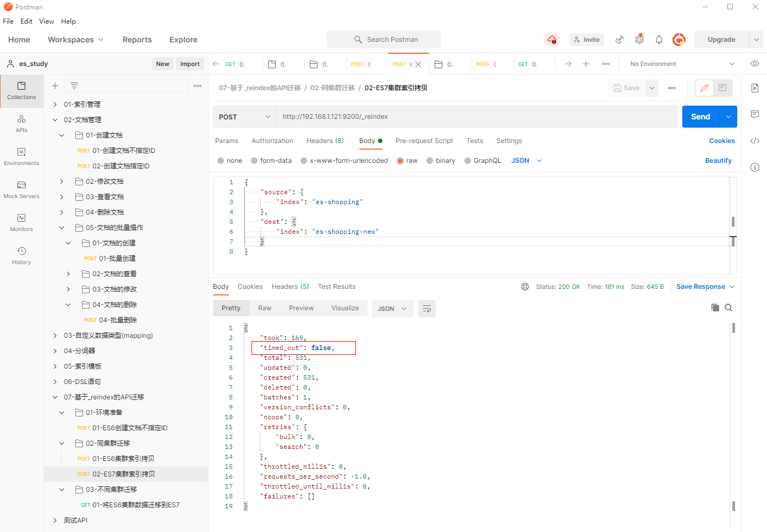
Task: Choose the GraphQL body radio option
Action: [468, 161]
